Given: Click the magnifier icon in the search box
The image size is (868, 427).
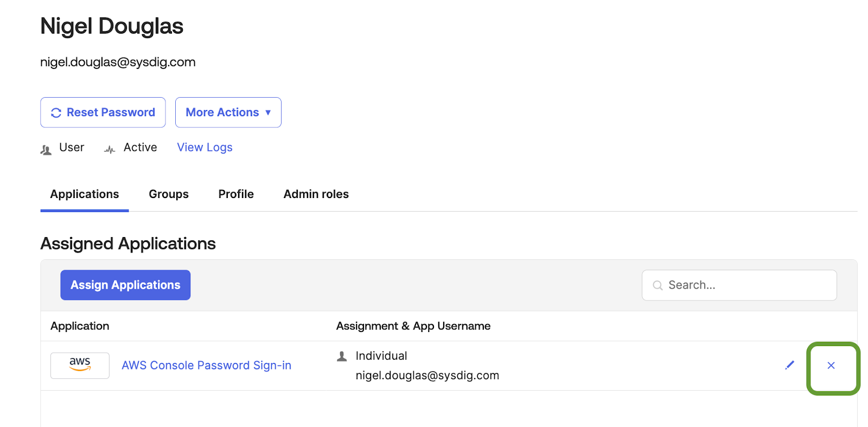Looking at the screenshot, I should coord(658,285).
